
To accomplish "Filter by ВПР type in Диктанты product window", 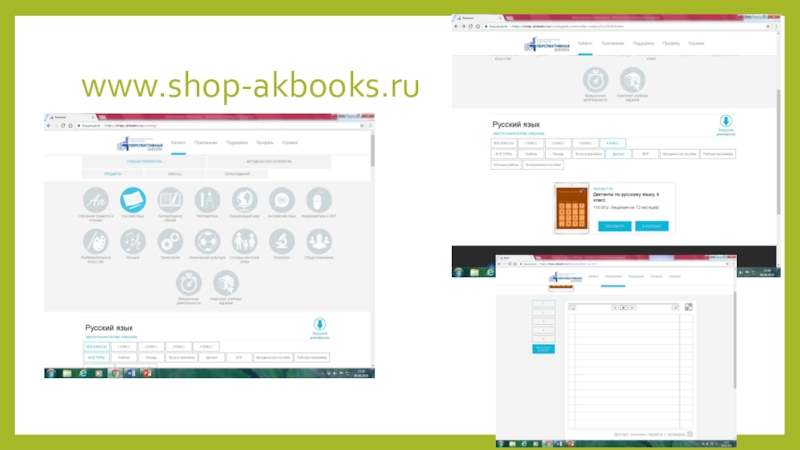I will click(645, 154).
